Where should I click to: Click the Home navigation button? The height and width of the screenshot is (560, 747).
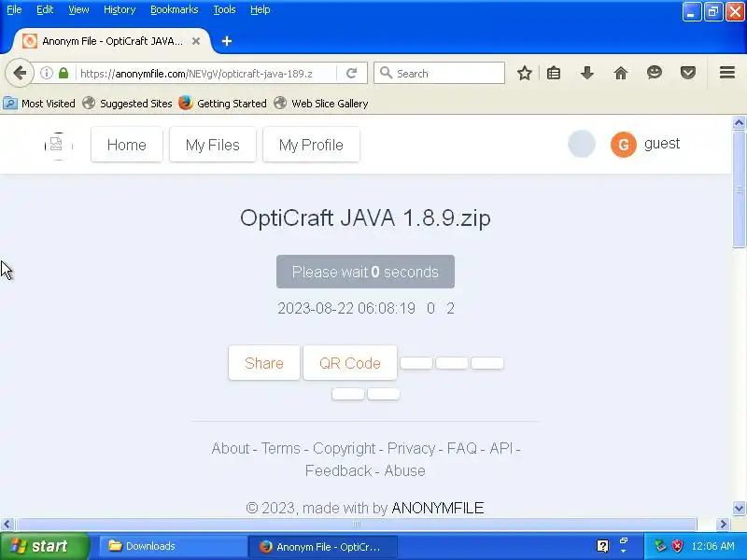127,145
